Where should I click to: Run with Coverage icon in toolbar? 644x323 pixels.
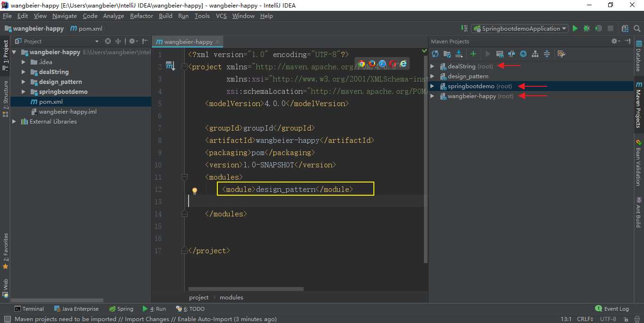[x=598, y=28]
